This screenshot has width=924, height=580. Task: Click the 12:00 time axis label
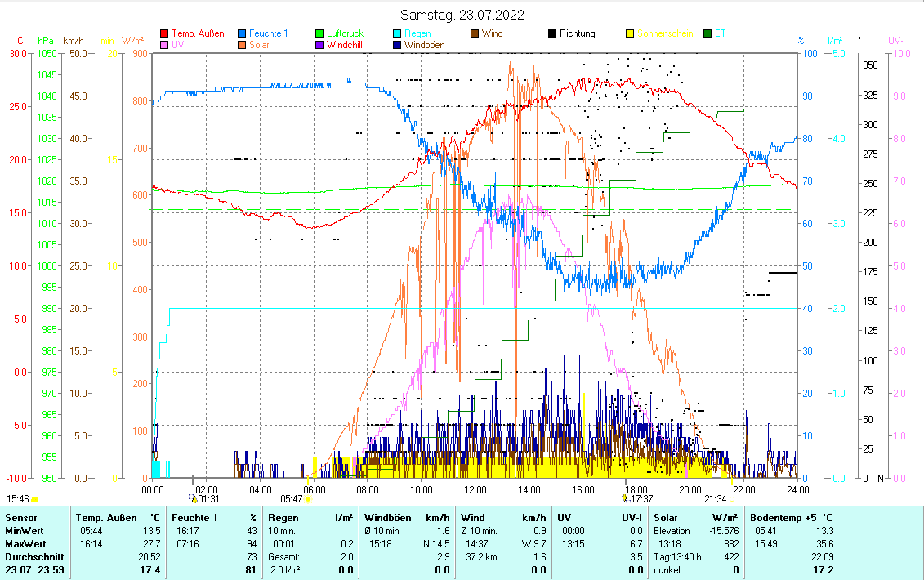tap(475, 489)
